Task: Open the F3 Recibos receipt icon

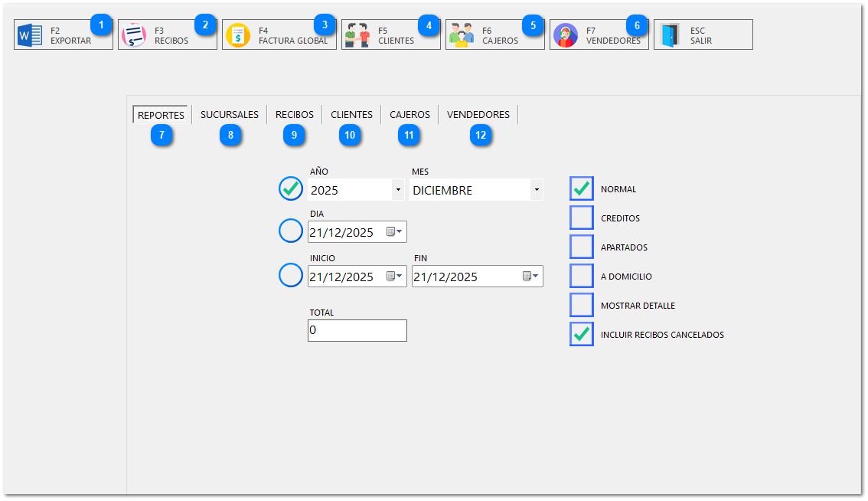Action: (134, 35)
